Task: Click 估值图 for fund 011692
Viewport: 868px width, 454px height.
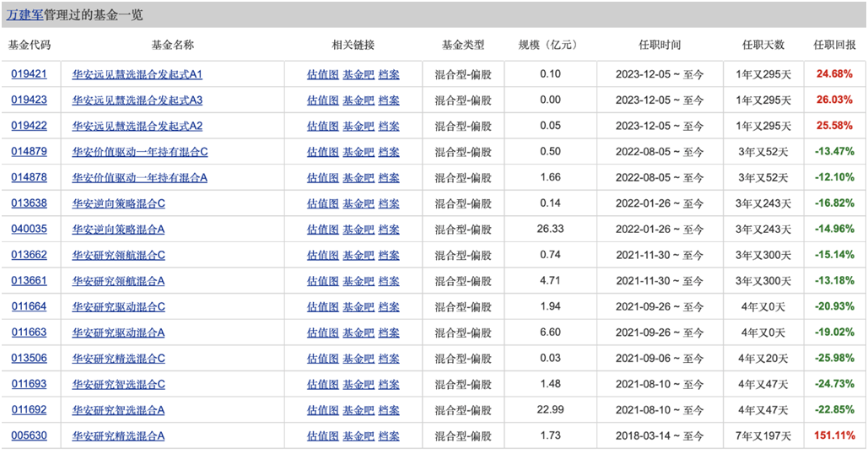Action: [x=322, y=410]
